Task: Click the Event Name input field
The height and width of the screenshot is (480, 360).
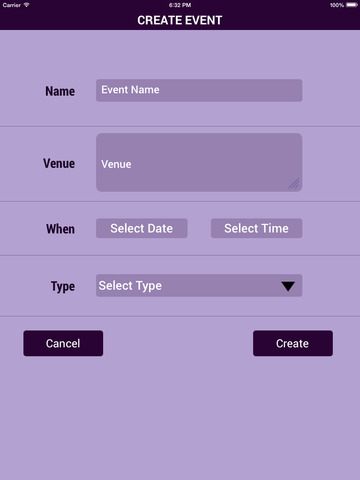Action: (x=199, y=90)
